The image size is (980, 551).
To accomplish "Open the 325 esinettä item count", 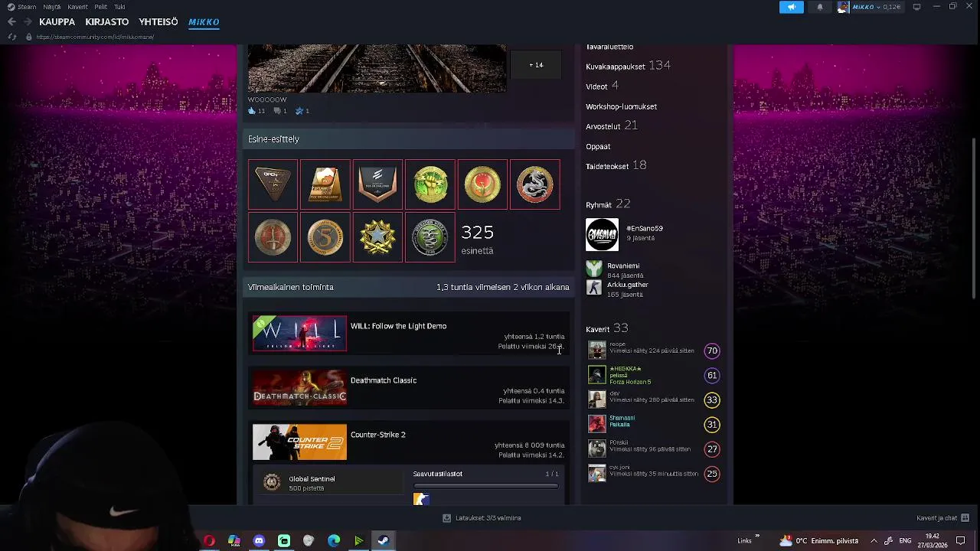I will click(x=477, y=239).
